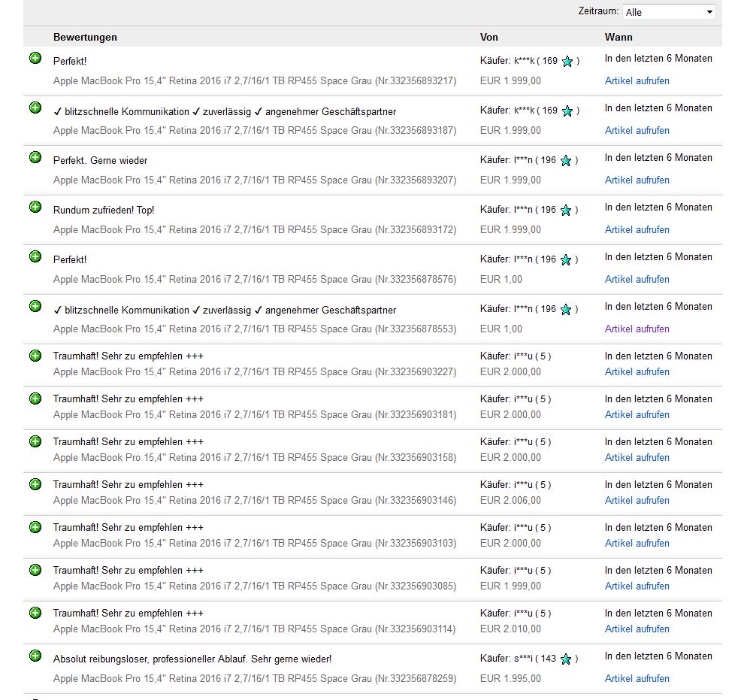Click 'In den letzten 6 Monaten' for Nr.332356893217
Image resolution: width=738 pixels, height=700 pixels.
[x=658, y=59]
